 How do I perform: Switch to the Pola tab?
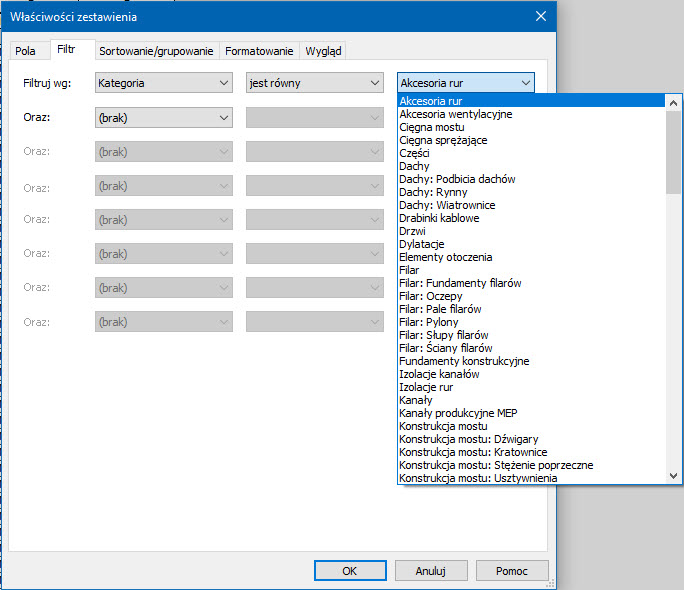(x=25, y=51)
